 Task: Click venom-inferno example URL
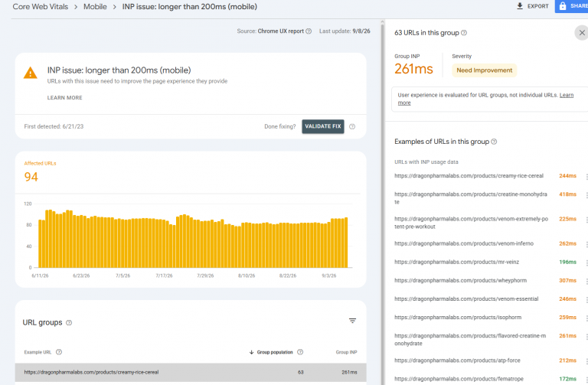click(x=464, y=243)
